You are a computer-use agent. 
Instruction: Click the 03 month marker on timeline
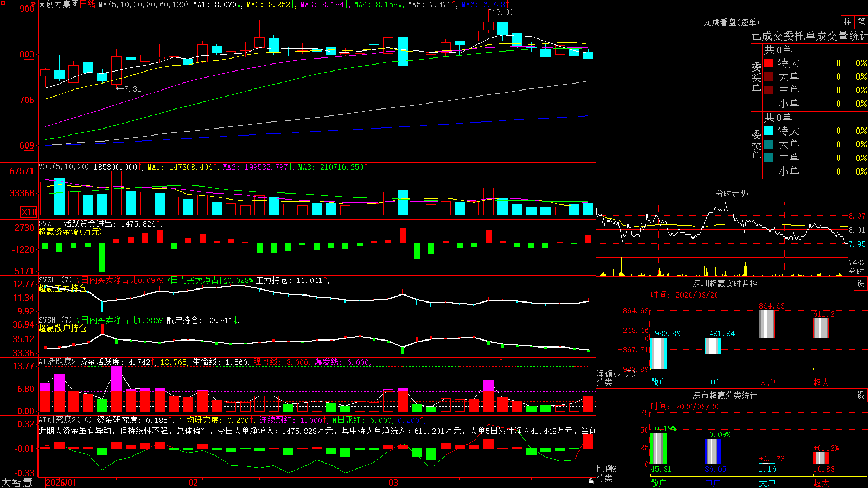[393, 483]
